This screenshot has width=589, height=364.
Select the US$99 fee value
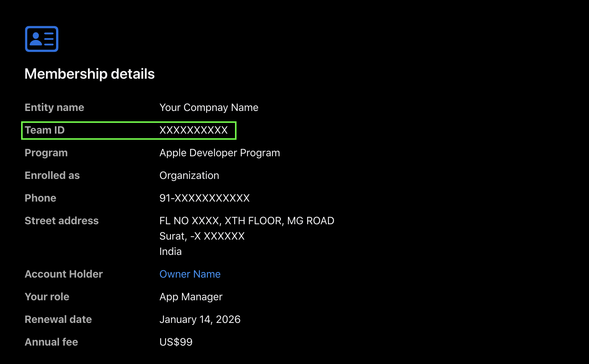(176, 342)
